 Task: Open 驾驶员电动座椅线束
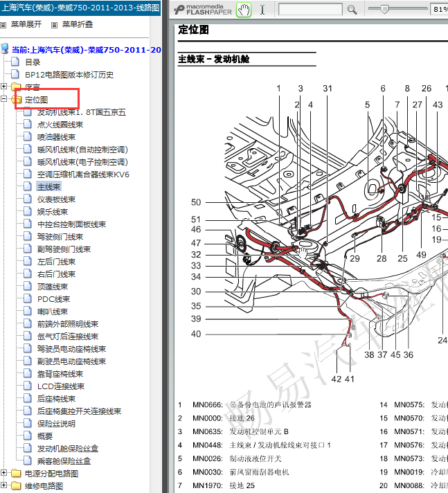(x=72, y=349)
